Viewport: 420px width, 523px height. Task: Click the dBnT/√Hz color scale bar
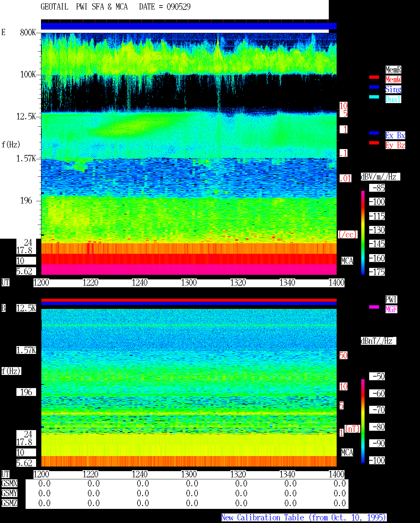click(363, 421)
